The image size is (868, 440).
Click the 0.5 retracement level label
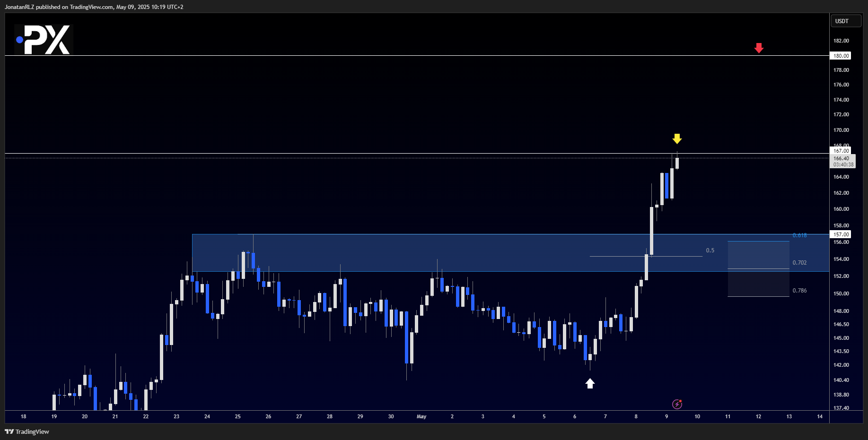click(710, 250)
